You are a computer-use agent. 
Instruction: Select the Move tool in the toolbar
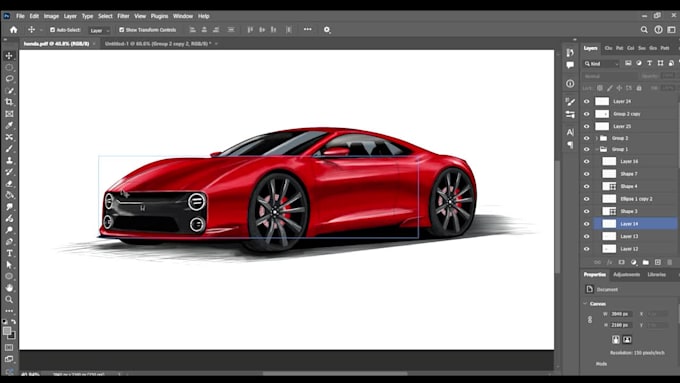(9, 56)
